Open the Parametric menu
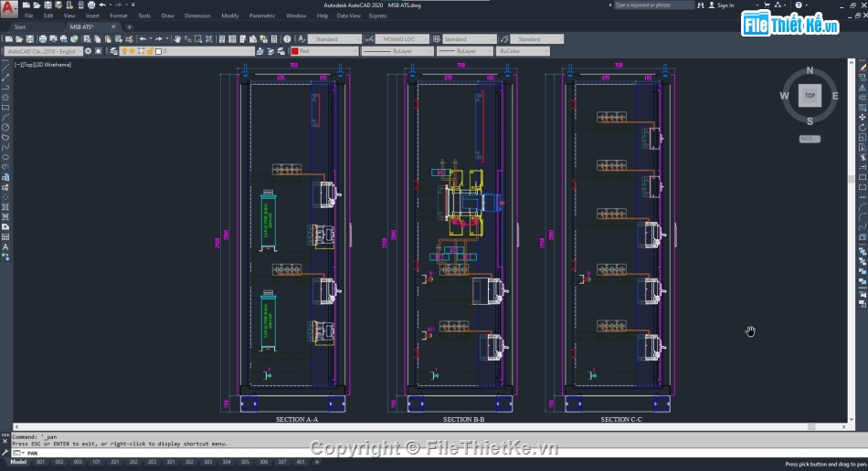 [262, 16]
